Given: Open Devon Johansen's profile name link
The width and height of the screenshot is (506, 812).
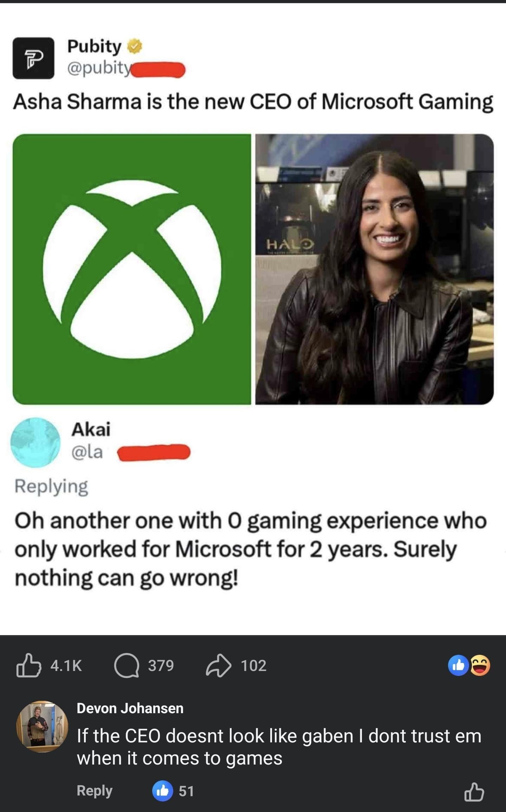Looking at the screenshot, I should tap(130, 708).
